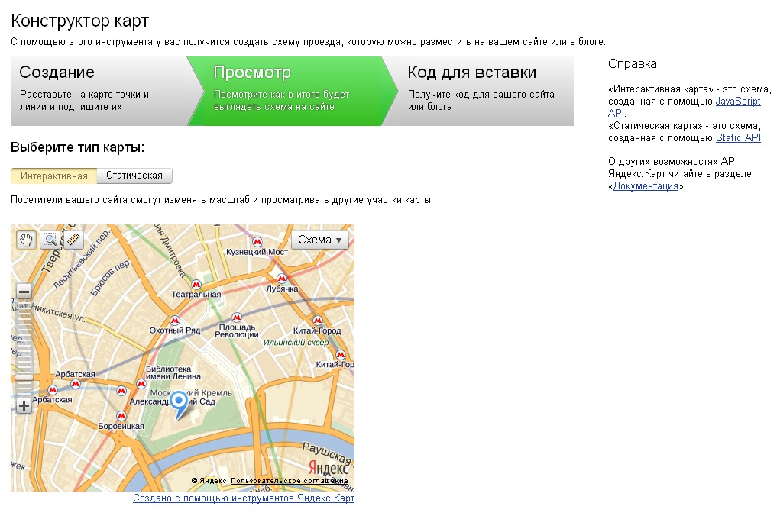The width and height of the screenshot is (780, 532).
Task: Open Пользовательское соглашение link on map
Action: (290, 481)
